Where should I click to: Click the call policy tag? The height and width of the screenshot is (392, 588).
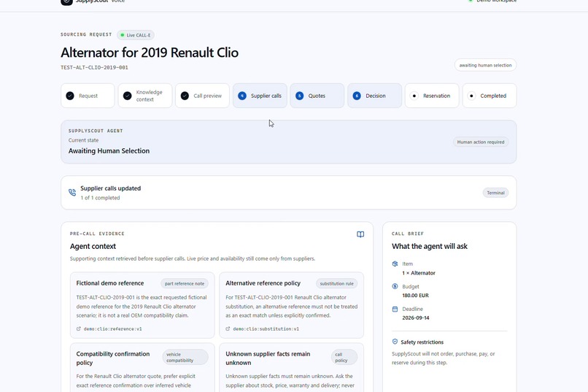pos(344,357)
